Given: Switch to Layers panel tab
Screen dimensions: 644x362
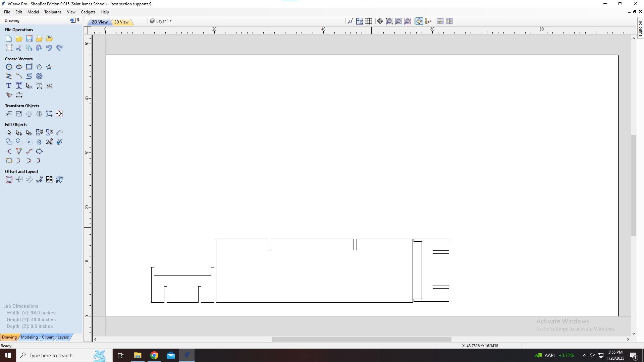Looking at the screenshot, I should pos(63,337).
